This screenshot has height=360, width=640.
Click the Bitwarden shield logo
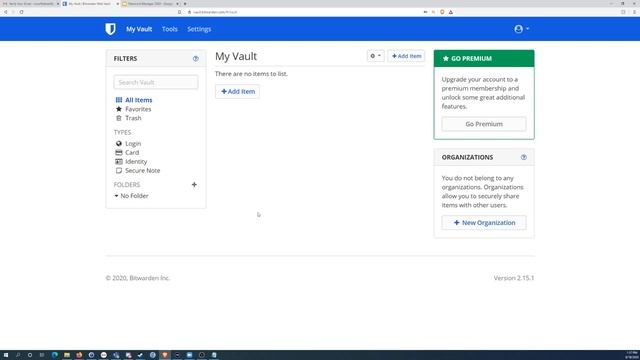[110, 29]
